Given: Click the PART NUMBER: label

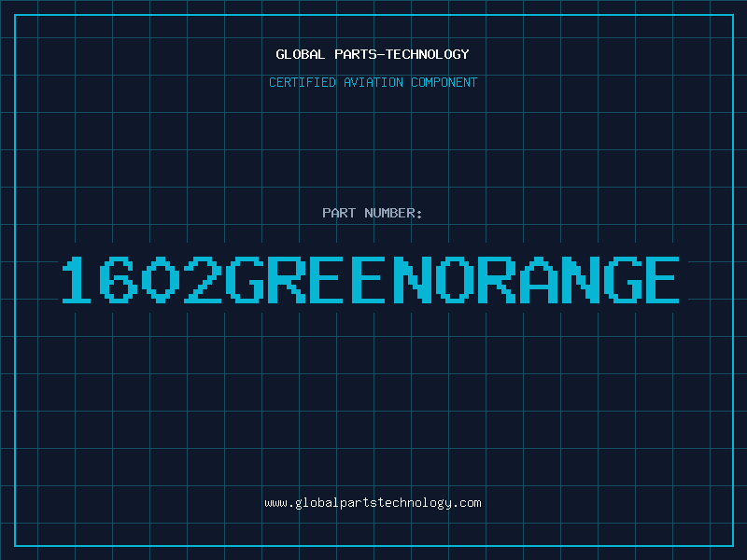Looking at the screenshot, I should [373, 213].
